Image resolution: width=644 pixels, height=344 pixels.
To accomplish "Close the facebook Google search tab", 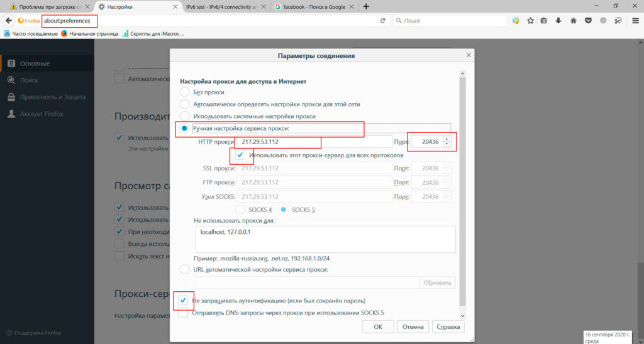I will pos(352,6).
